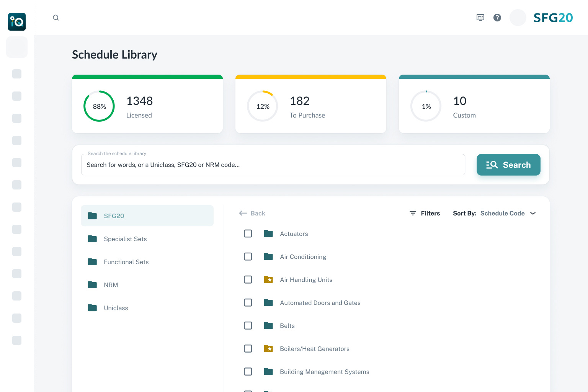Open the help question mark icon
This screenshot has width=588, height=392.
497,18
